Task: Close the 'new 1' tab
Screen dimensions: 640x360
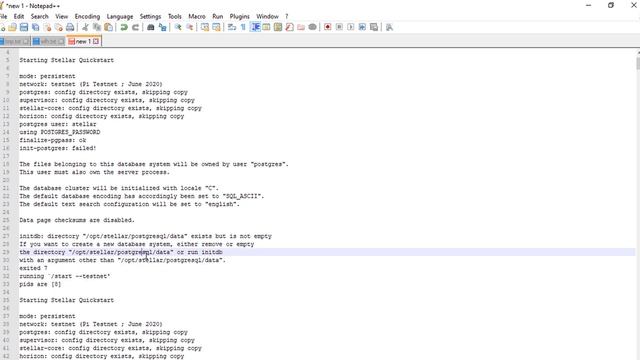Action: pos(96,41)
